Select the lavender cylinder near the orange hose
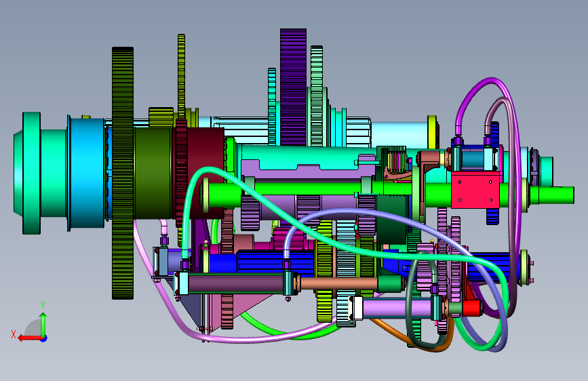Image resolution: width=588 pixels, height=381 pixels. click(x=397, y=306)
